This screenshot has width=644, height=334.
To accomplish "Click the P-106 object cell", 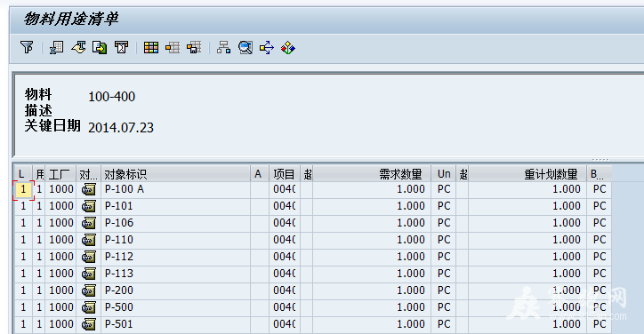I will [175, 223].
